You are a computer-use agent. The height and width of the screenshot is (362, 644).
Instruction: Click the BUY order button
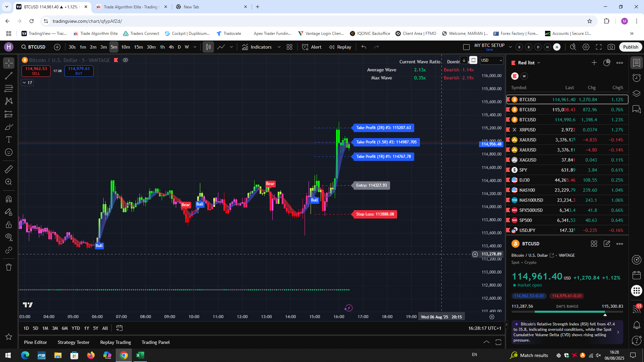[78, 71]
